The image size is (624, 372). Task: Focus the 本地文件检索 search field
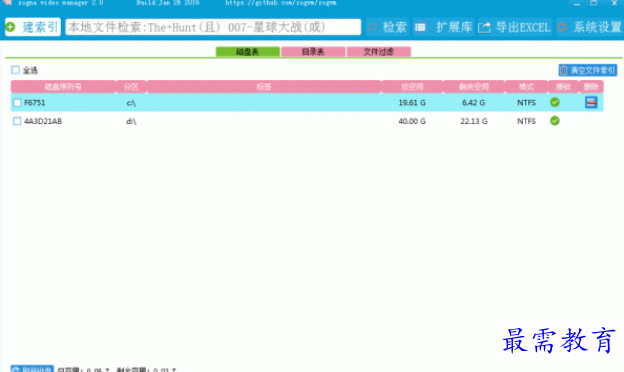pos(213,27)
